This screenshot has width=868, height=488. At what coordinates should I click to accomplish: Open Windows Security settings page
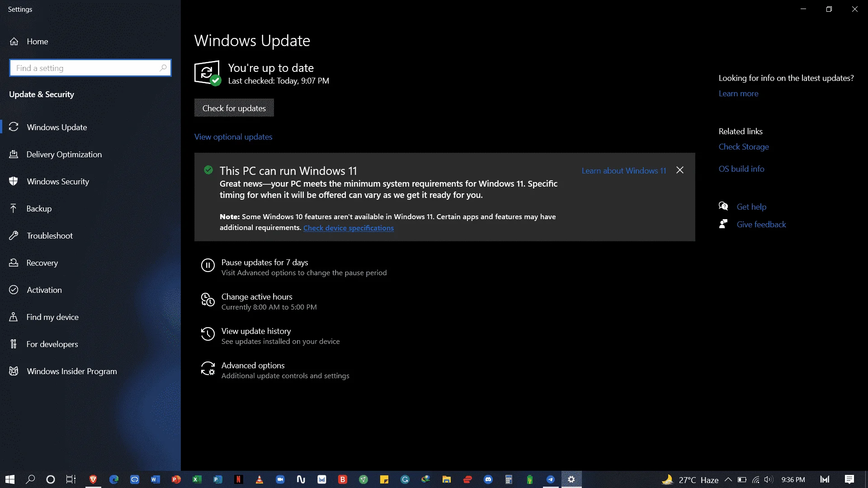click(x=90, y=181)
